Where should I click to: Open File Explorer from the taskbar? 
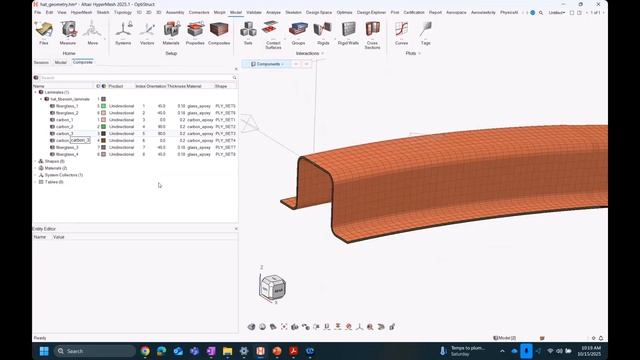(227, 351)
